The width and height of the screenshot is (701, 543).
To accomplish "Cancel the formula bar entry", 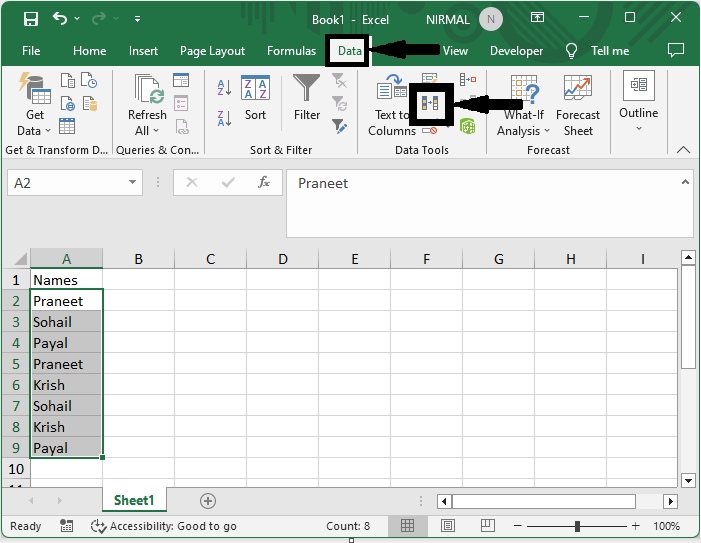I will pos(192,182).
